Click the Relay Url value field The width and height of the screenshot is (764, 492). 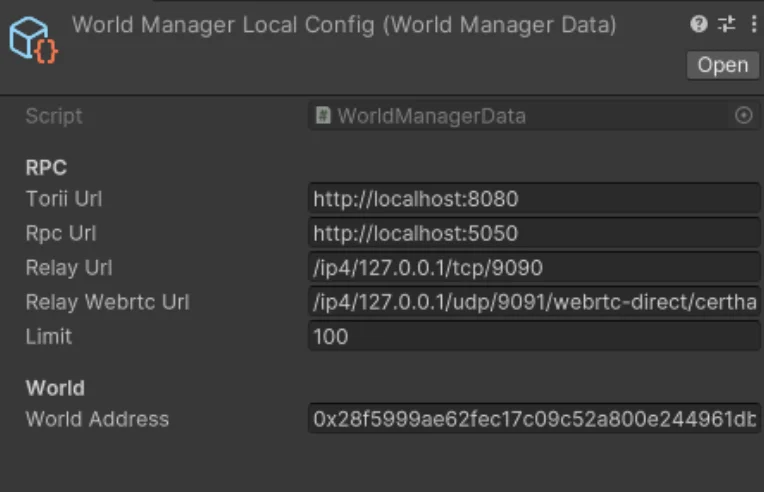pos(534,268)
